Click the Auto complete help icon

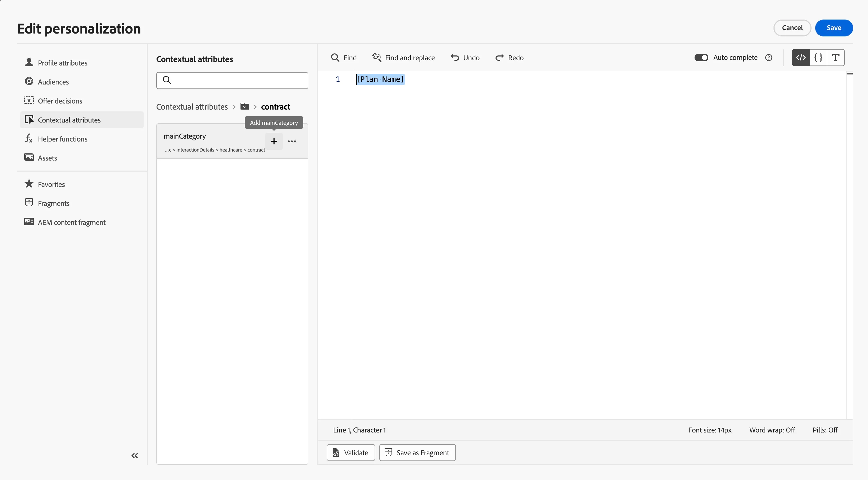[x=768, y=58]
